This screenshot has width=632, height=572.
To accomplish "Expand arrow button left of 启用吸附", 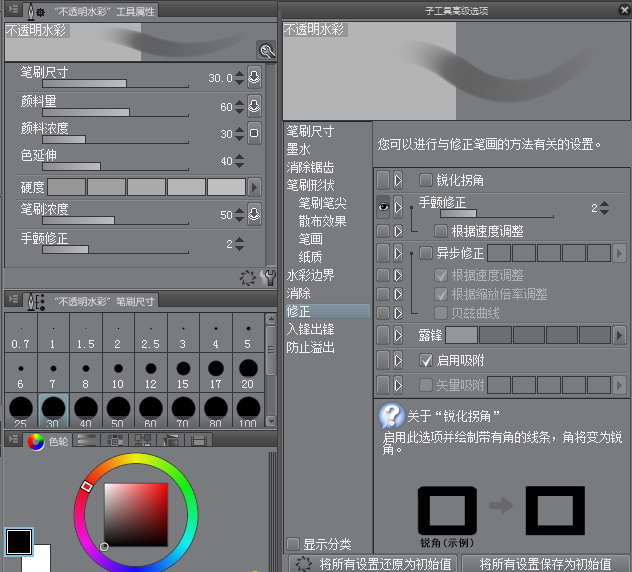I will coord(398,360).
